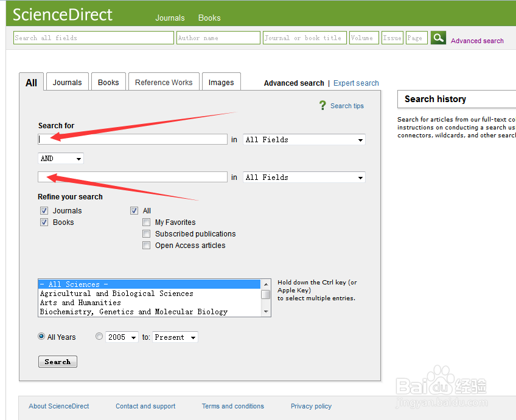
Task: Focus the first Search for input
Action: tap(133, 139)
